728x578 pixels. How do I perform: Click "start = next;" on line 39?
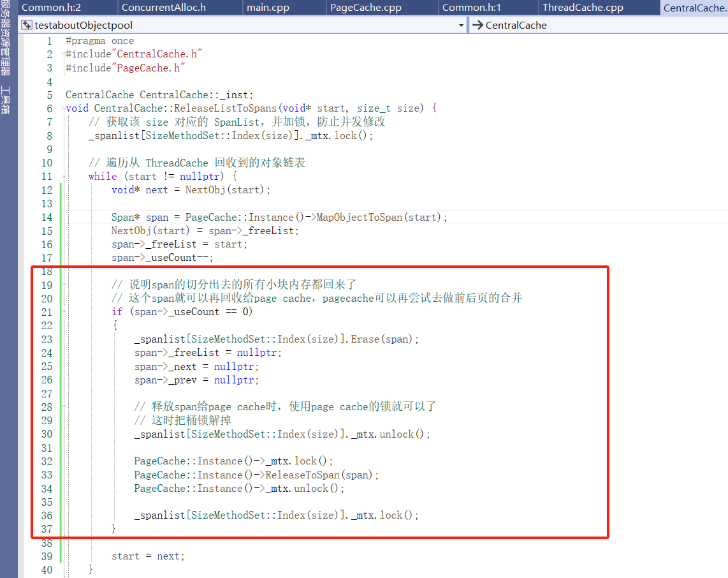coord(148,556)
